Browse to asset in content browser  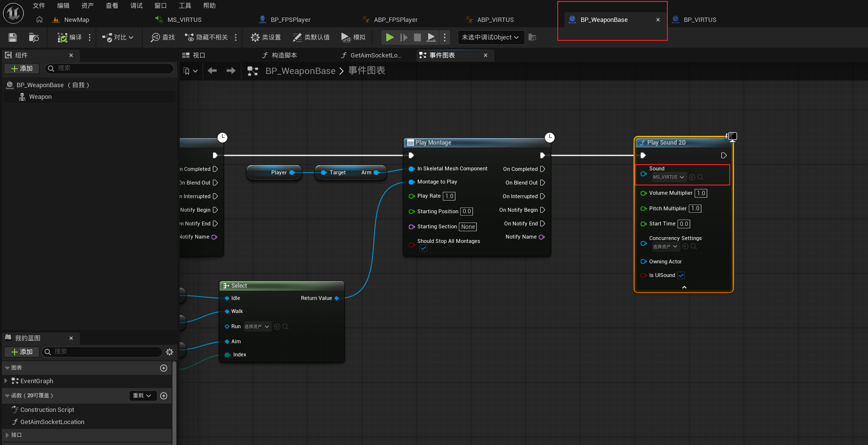click(x=34, y=37)
